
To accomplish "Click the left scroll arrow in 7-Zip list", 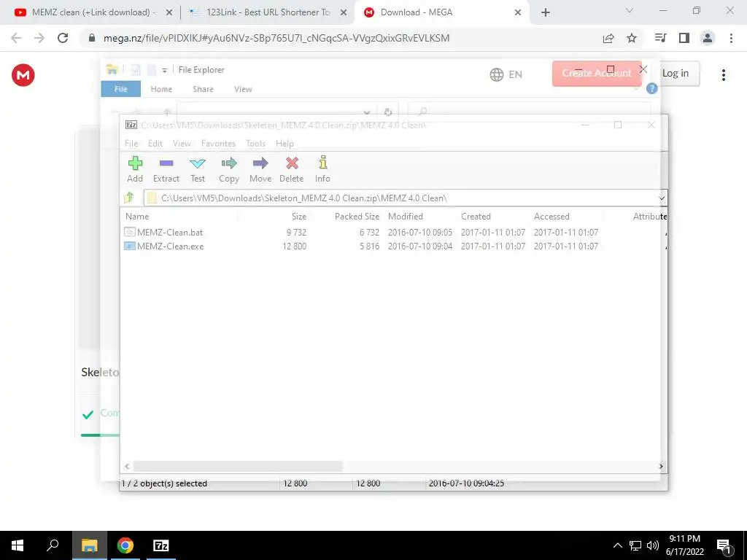I will tap(127, 466).
